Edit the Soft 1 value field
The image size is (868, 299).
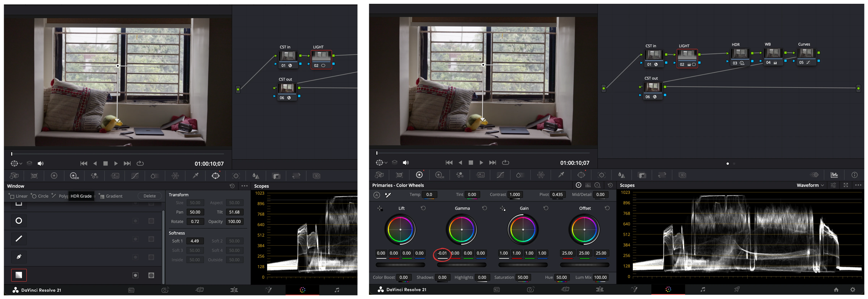[195, 241]
